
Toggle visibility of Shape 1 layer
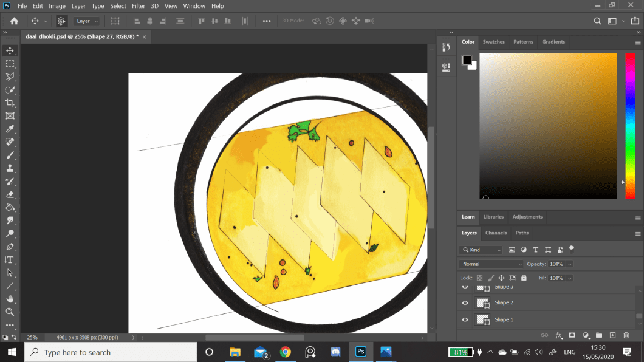click(x=465, y=319)
